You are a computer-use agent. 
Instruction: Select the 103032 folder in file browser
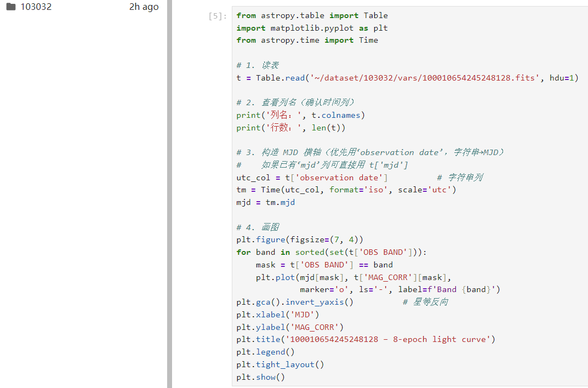pyautogui.click(x=36, y=7)
